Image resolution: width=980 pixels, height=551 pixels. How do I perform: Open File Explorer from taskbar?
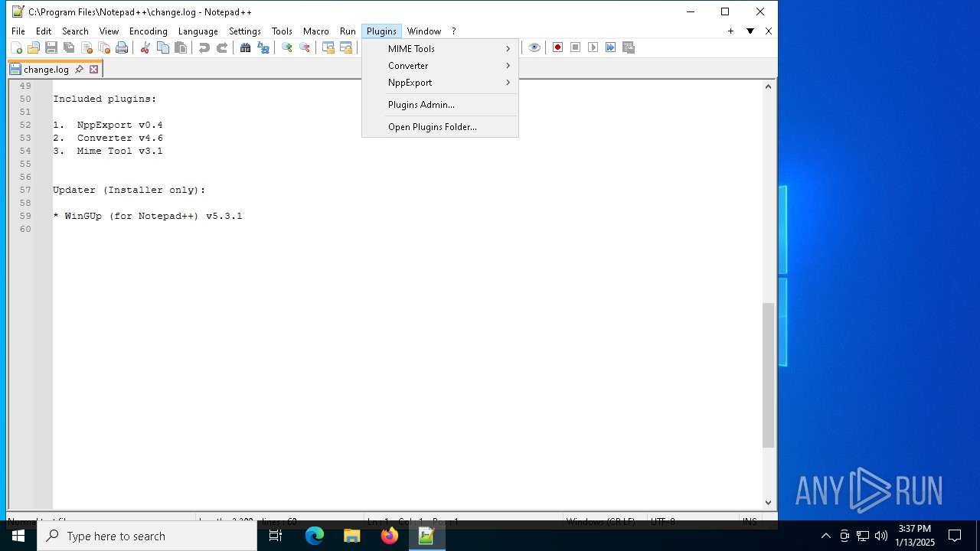(352, 536)
